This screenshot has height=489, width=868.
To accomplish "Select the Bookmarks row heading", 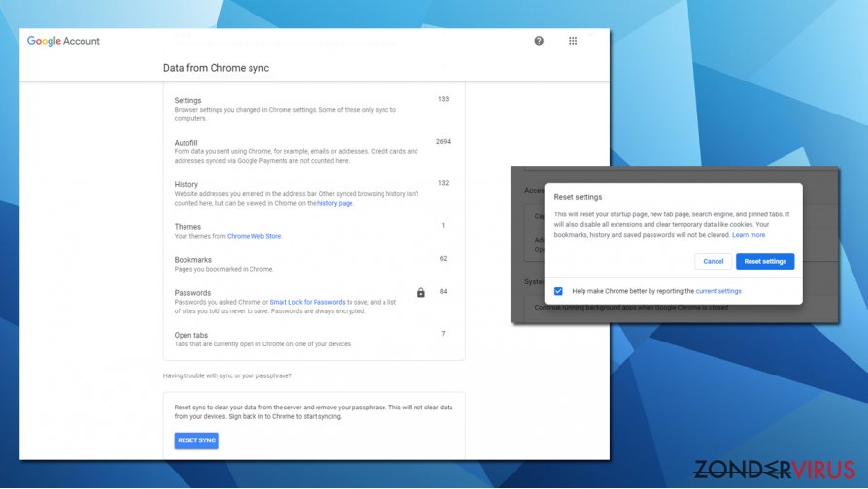I will [192, 259].
